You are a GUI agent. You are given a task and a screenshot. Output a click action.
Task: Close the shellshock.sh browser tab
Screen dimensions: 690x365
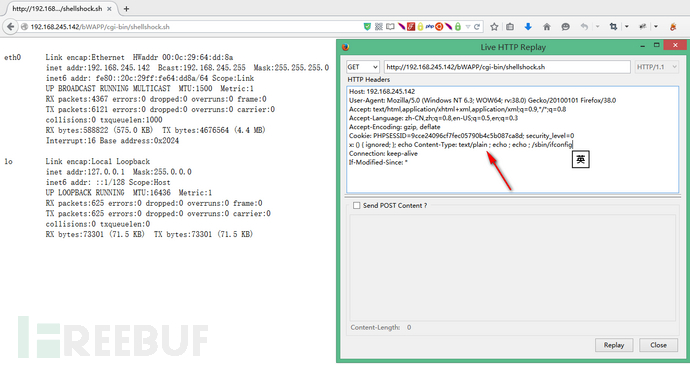[x=109, y=8]
